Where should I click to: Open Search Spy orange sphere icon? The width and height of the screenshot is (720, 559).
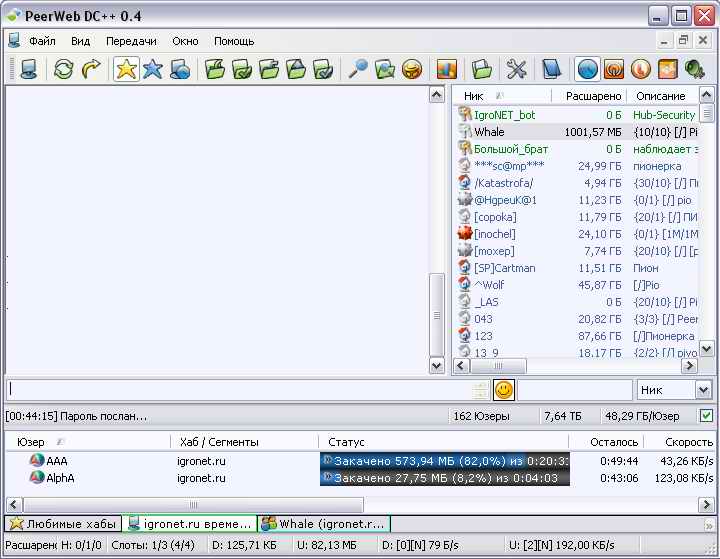coord(411,69)
